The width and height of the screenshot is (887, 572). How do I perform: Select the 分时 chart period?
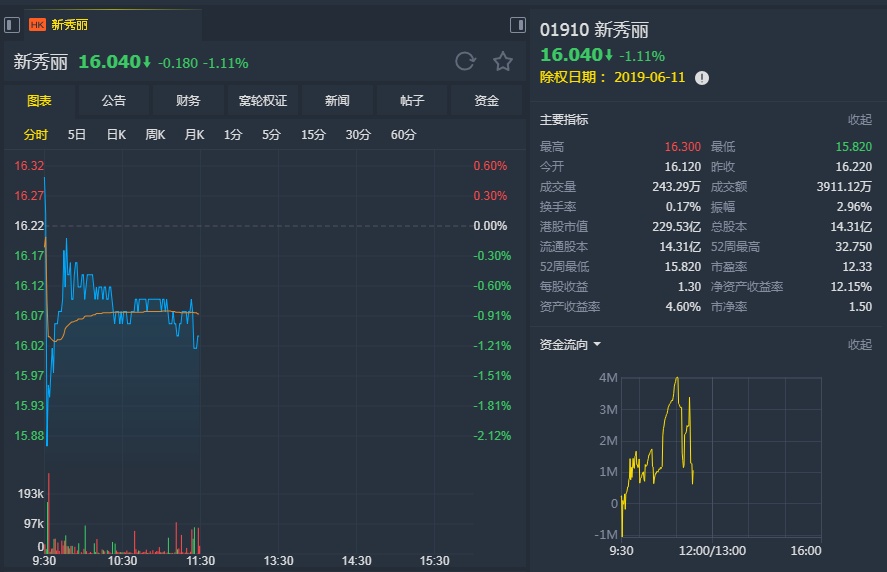click(36, 135)
